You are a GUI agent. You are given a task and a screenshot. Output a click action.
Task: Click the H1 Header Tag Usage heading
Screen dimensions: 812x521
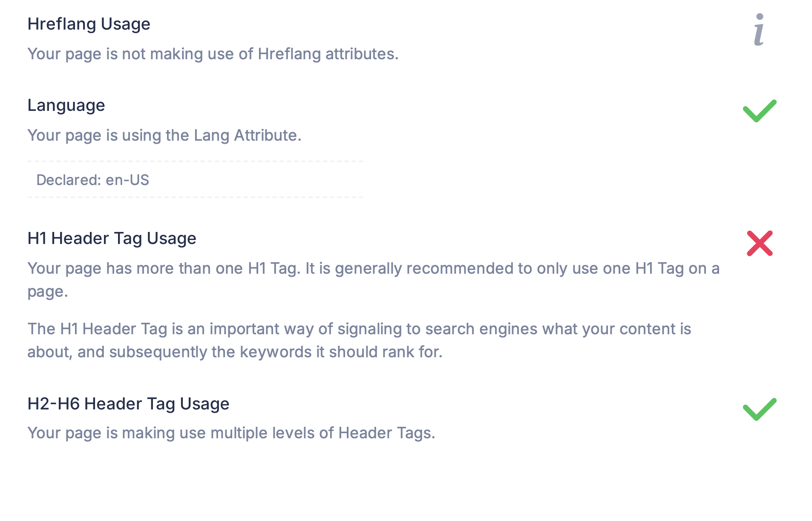click(112, 238)
